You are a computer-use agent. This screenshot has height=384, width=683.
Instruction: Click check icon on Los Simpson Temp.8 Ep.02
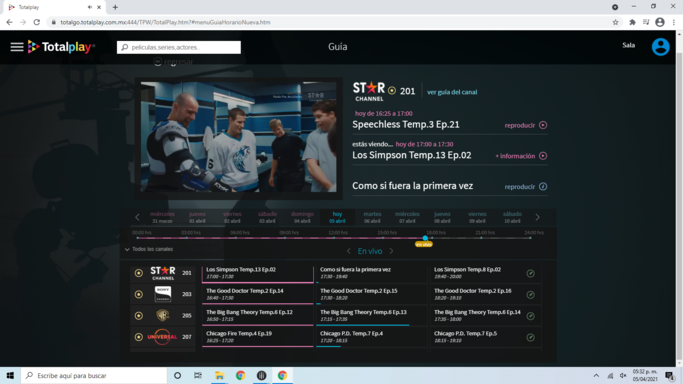(531, 273)
